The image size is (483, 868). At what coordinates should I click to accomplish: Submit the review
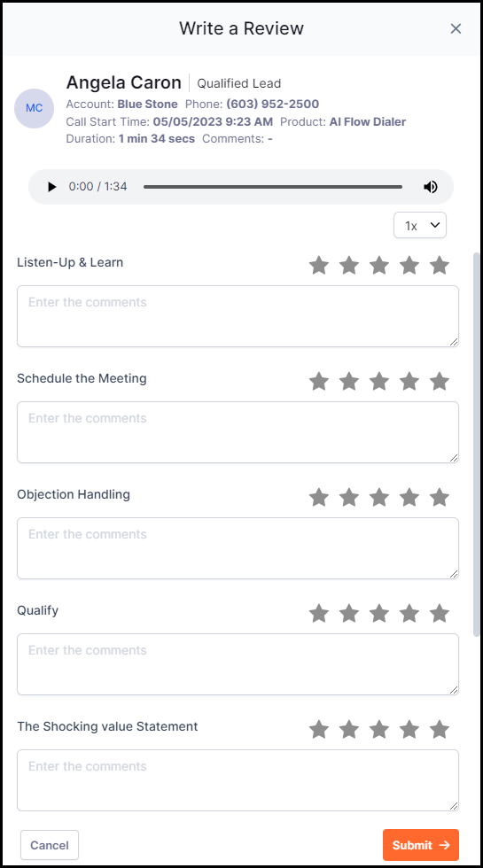click(421, 845)
